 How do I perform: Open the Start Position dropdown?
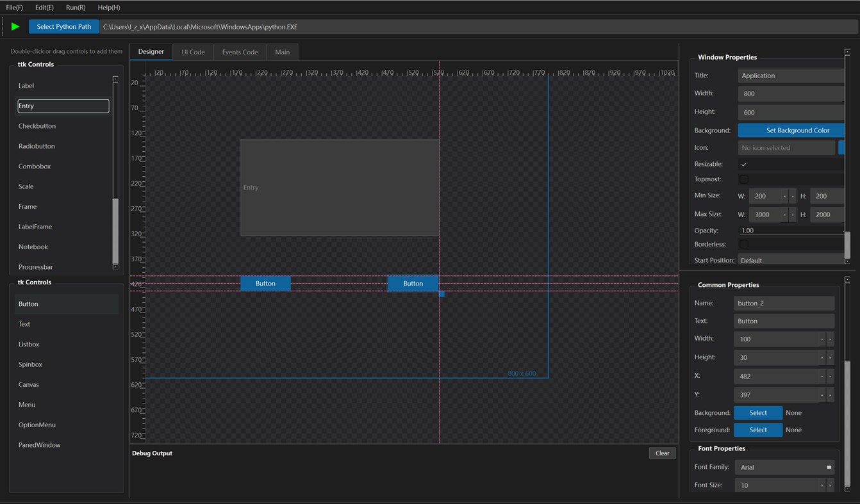[x=791, y=260]
